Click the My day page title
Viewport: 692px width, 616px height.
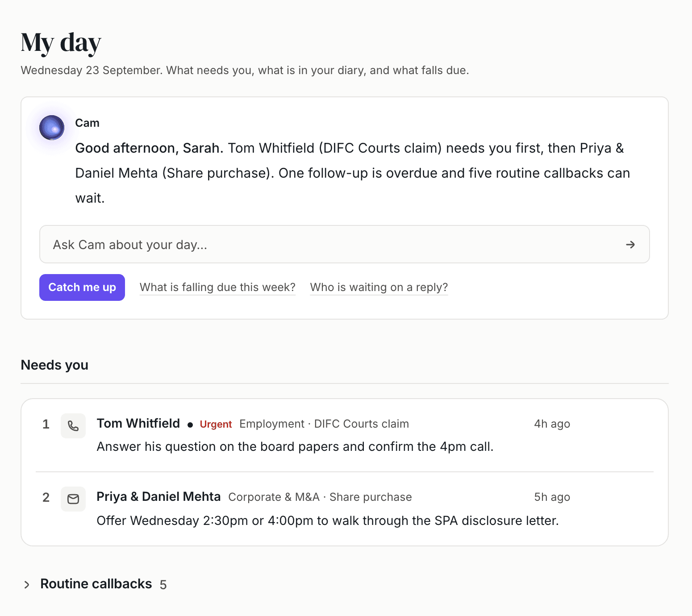pos(61,43)
